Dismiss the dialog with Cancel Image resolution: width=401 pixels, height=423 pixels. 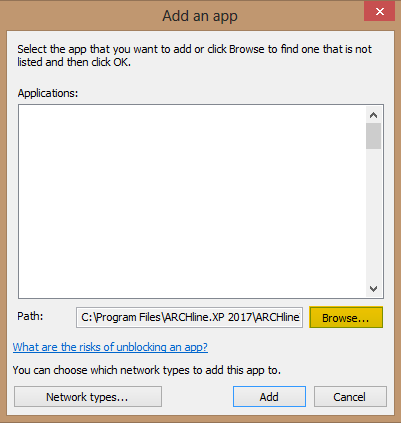pyautogui.click(x=350, y=397)
